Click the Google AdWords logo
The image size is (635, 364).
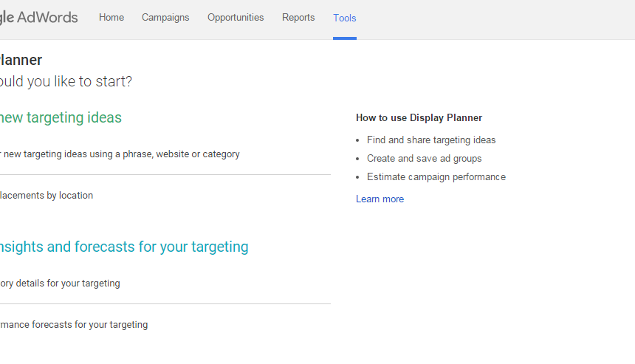(39, 18)
